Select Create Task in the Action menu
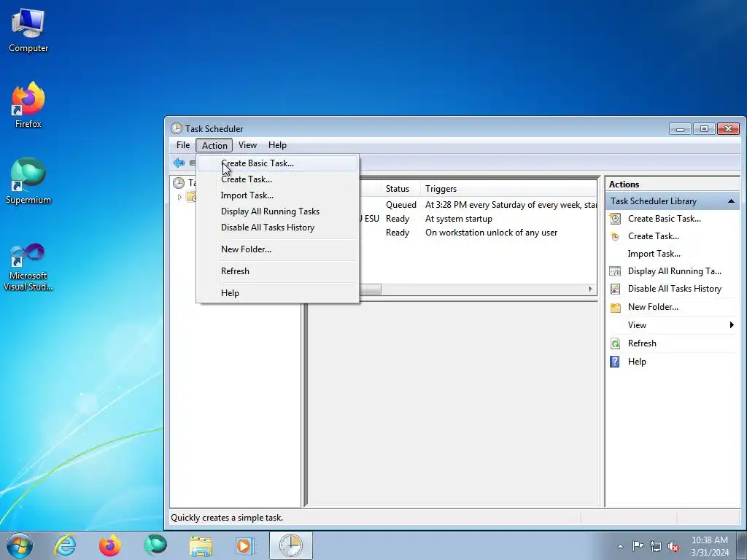The image size is (747, 560). (277, 179)
